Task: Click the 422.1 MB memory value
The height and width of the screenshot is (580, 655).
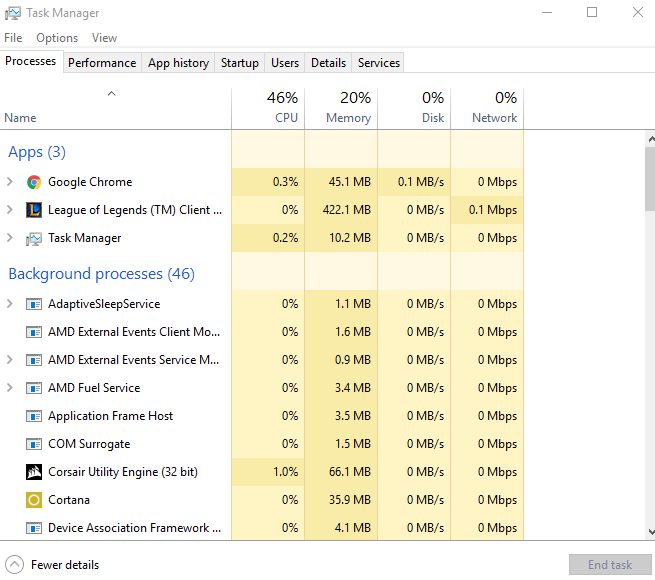Action: pyautogui.click(x=347, y=210)
